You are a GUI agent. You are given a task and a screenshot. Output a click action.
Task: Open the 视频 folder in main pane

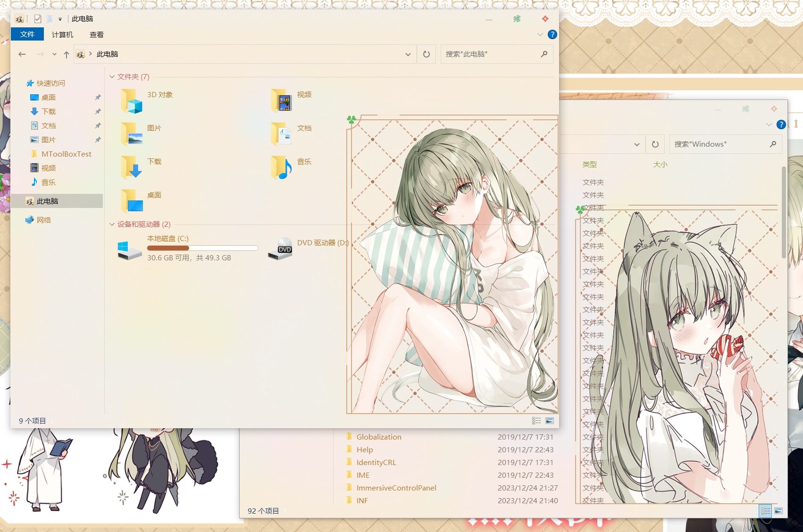(282, 101)
